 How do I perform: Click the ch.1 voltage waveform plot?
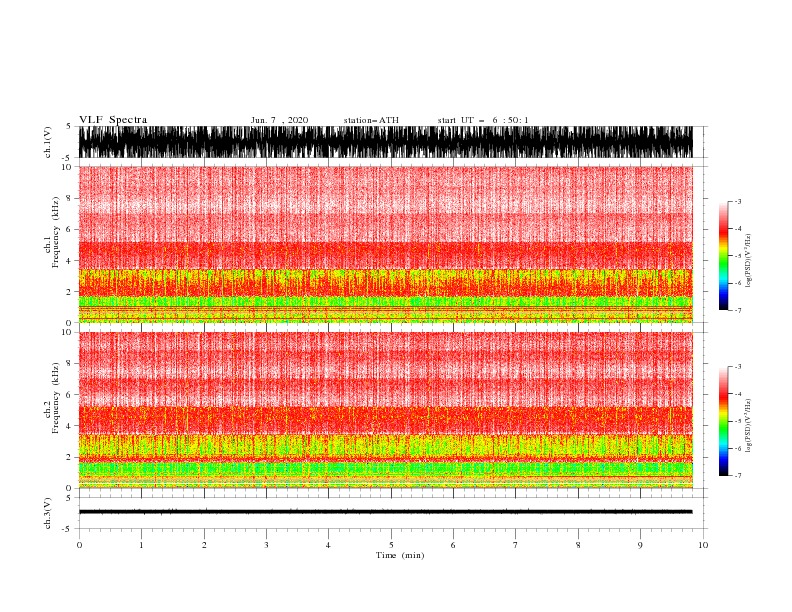[x=385, y=142]
